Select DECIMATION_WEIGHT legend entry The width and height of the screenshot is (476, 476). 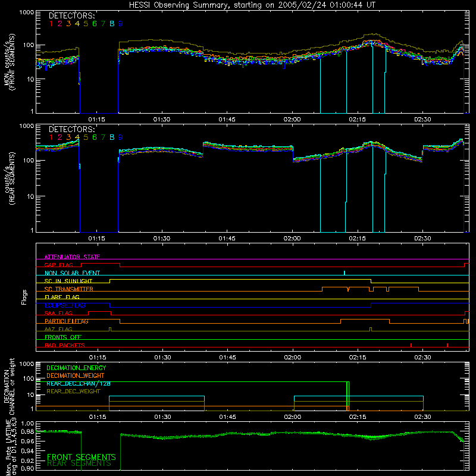76,375
